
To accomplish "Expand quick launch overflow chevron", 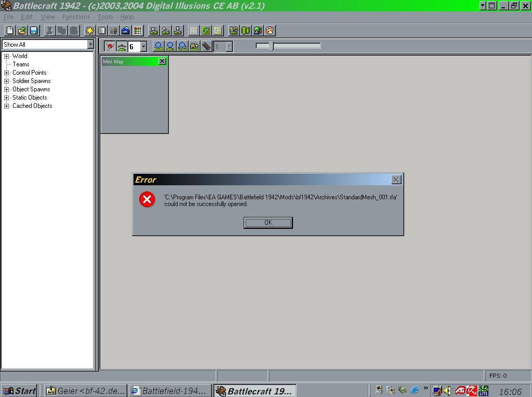I will (426, 388).
